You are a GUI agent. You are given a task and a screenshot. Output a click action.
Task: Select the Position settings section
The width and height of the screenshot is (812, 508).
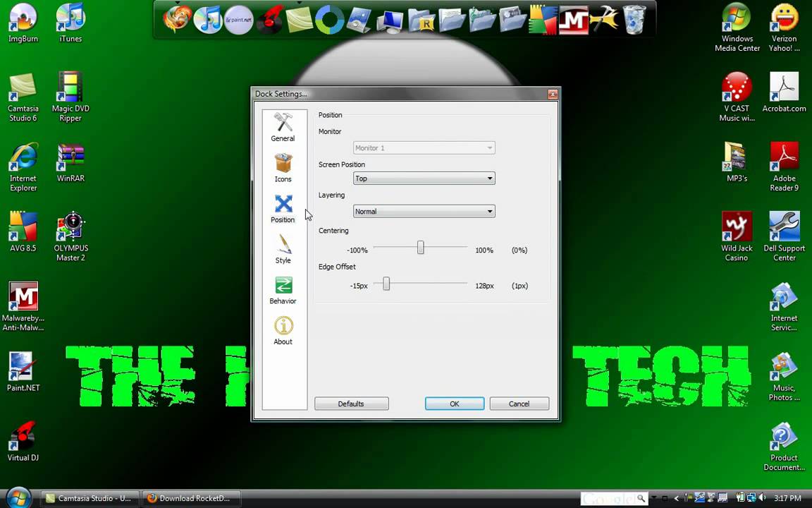pyautogui.click(x=283, y=208)
